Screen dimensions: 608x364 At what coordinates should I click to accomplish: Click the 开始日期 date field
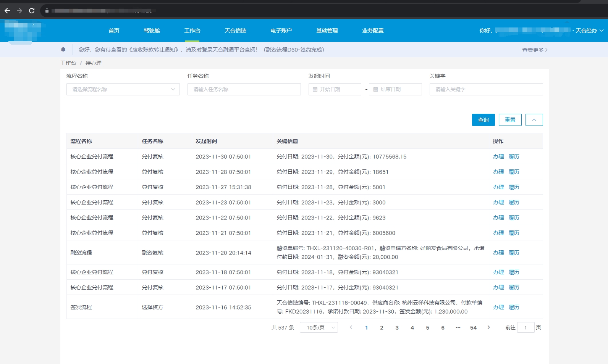pyautogui.click(x=335, y=89)
